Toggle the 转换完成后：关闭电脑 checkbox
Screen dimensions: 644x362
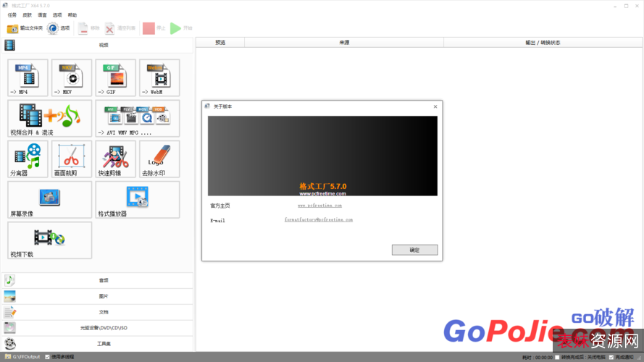click(557, 358)
